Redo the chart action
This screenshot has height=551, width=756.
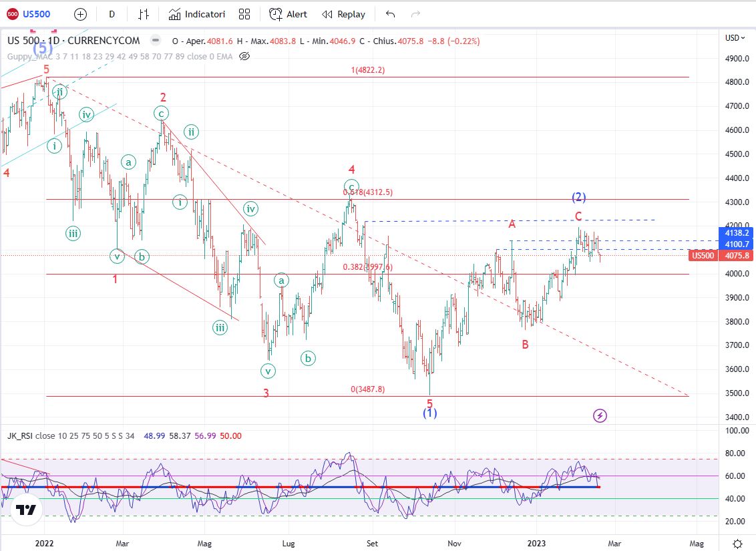pos(415,15)
